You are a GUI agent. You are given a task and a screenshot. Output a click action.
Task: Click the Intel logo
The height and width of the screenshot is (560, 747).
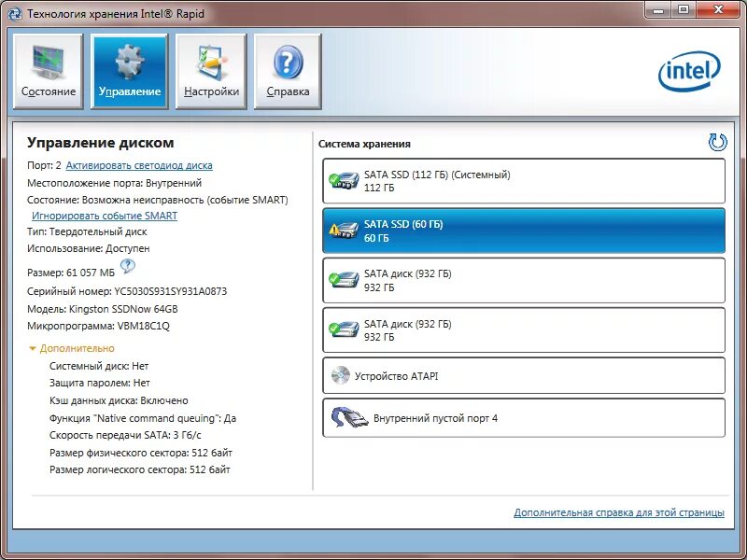point(689,71)
